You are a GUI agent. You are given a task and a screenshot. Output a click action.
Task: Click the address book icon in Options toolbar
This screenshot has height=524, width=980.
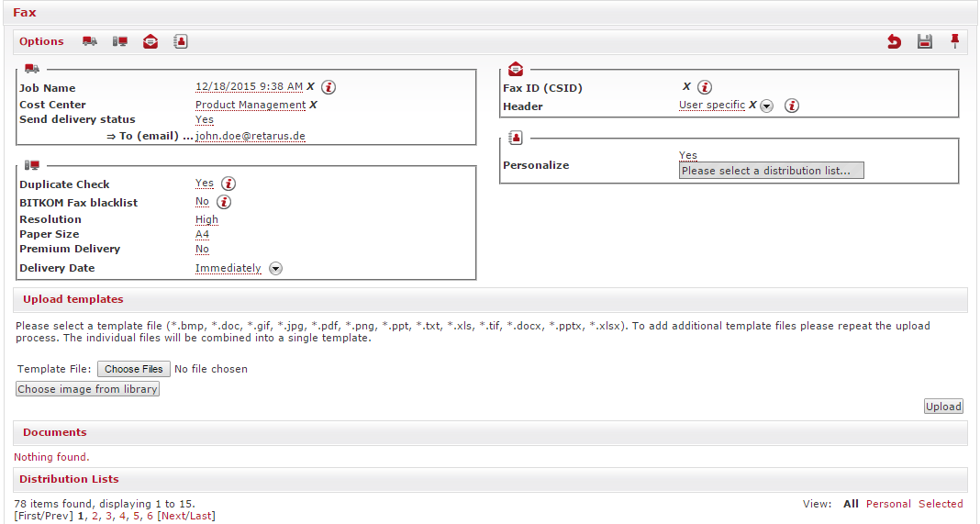tap(181, 41)
